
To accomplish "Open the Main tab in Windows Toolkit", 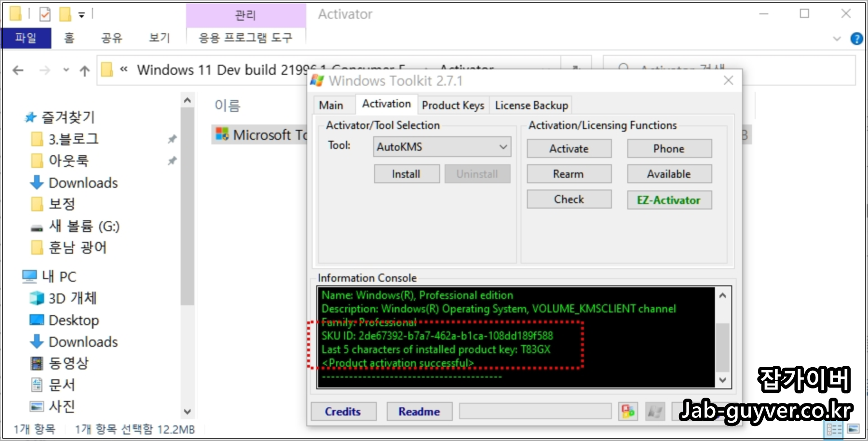I will tap(331, 105).
